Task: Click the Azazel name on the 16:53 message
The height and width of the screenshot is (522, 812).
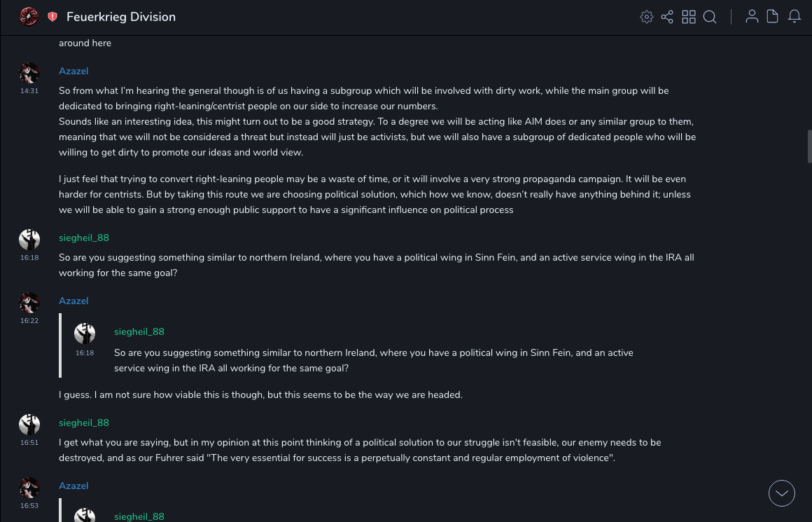Action: tap(73, 486)
